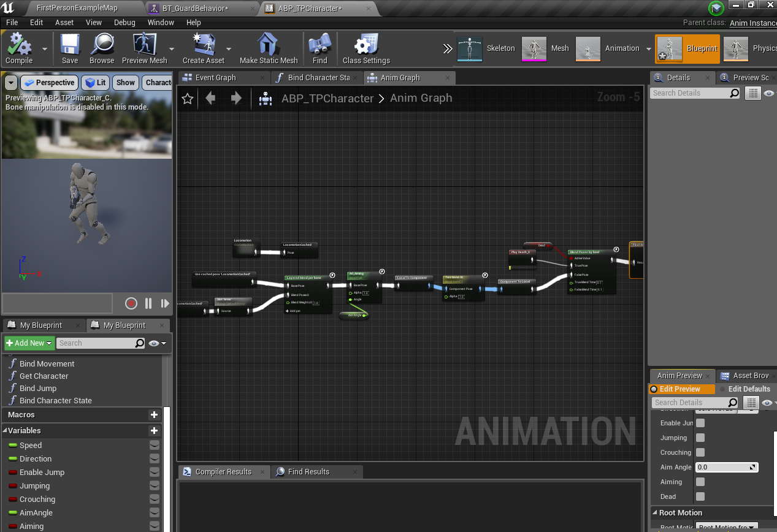
Task: Select the Get Character function
Action: 44,376
